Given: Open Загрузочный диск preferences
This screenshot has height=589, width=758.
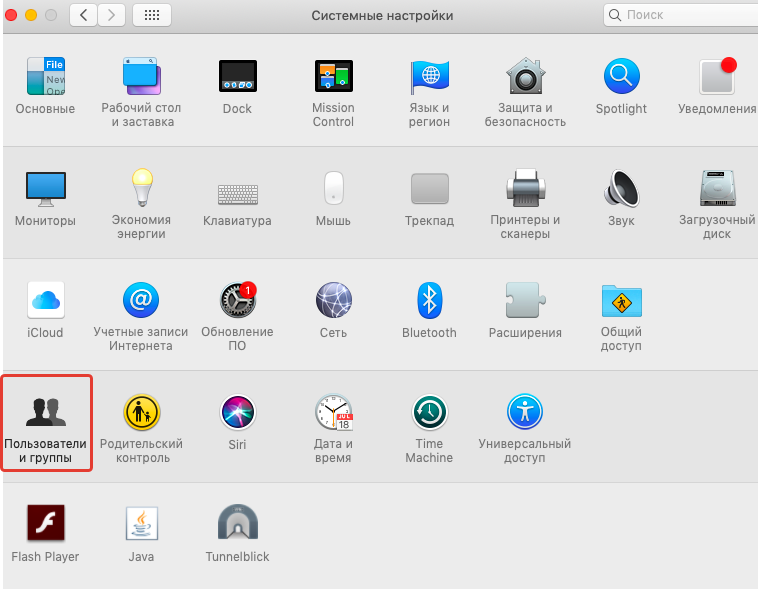Looking at the screenshot, I should pyautogui.click(x=717, y=188).
